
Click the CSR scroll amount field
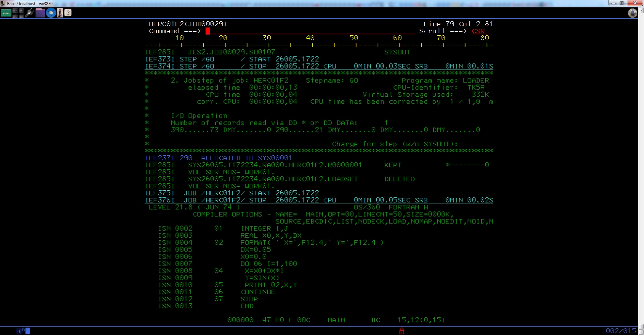coord(479,31)
